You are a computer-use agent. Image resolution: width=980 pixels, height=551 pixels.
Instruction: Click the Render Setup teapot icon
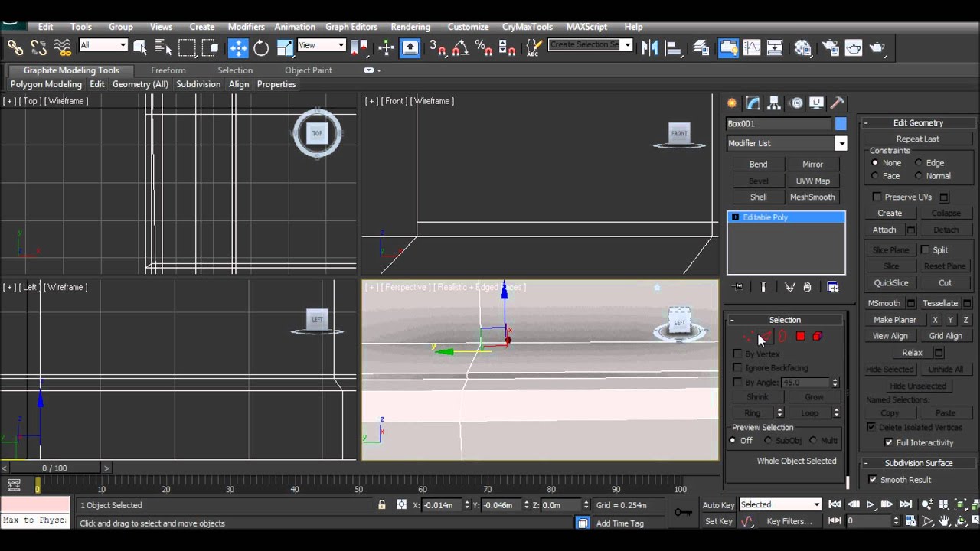click(831, 48)
